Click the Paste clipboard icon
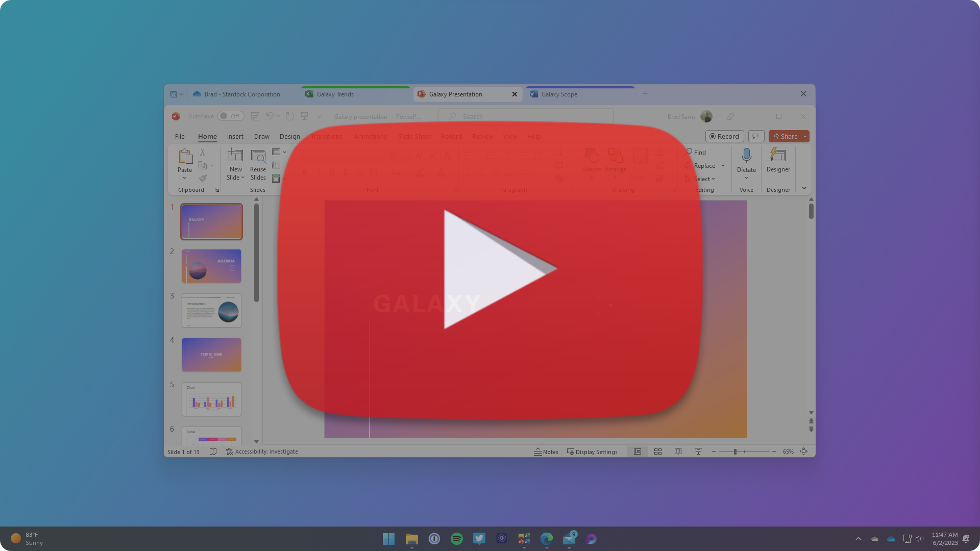The image size is (980, 551). [185, 156]
